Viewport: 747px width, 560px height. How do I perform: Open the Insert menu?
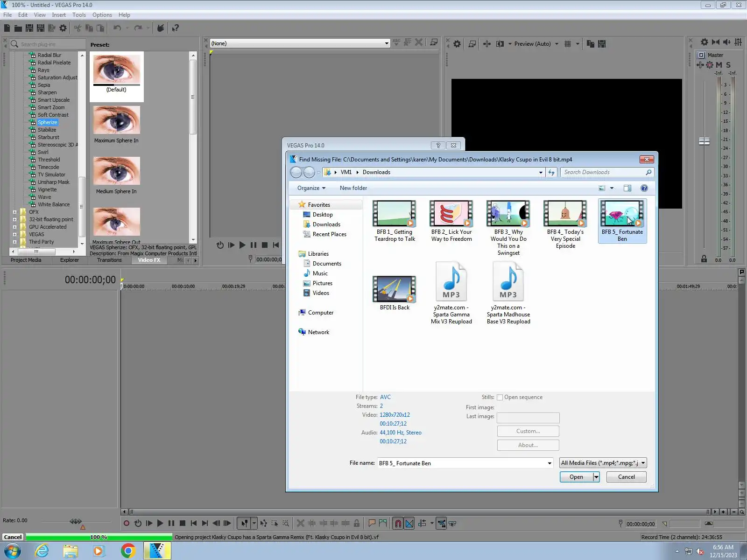(59, 15)
